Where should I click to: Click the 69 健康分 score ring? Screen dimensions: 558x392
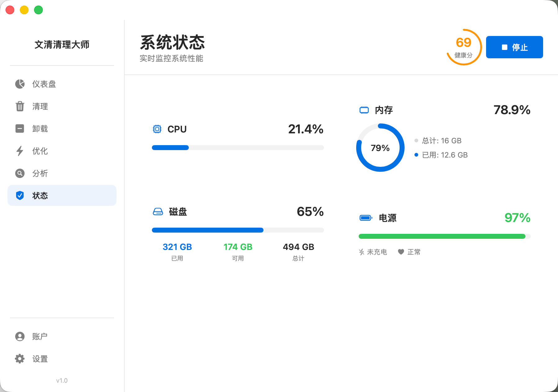[464, 47]
